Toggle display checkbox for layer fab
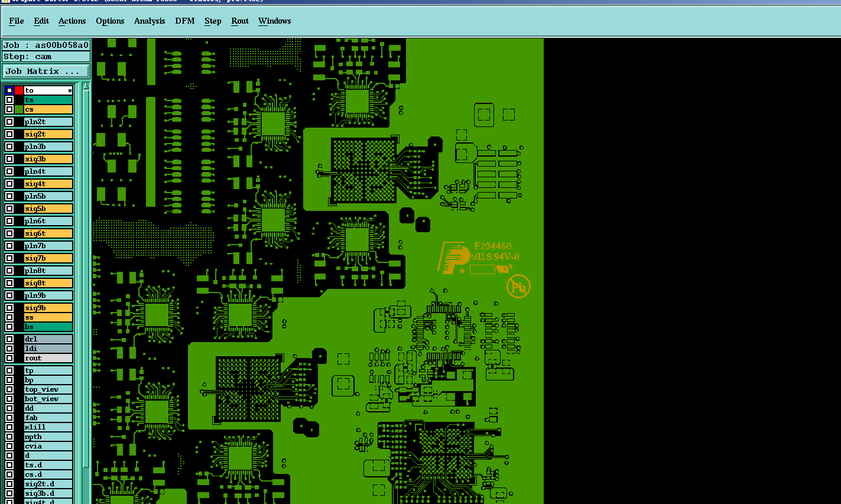This screenshot has width=841, height=504. 9,418
